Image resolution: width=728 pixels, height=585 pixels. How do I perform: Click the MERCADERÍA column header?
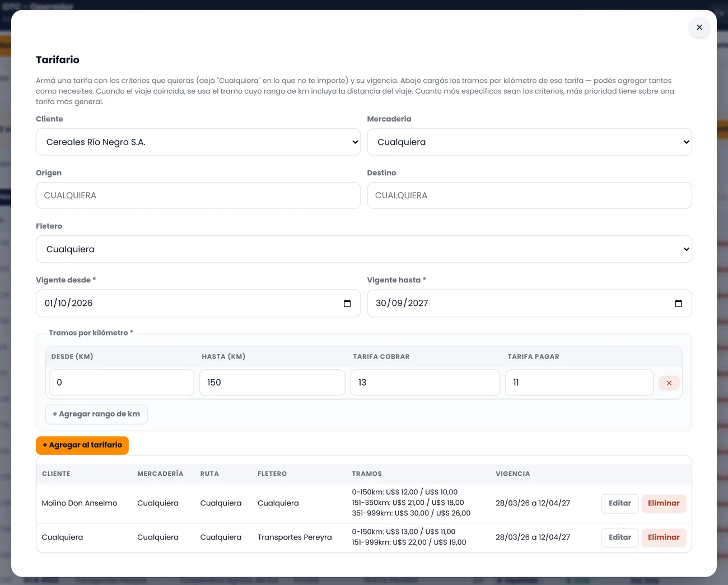[x=160, y=474]
